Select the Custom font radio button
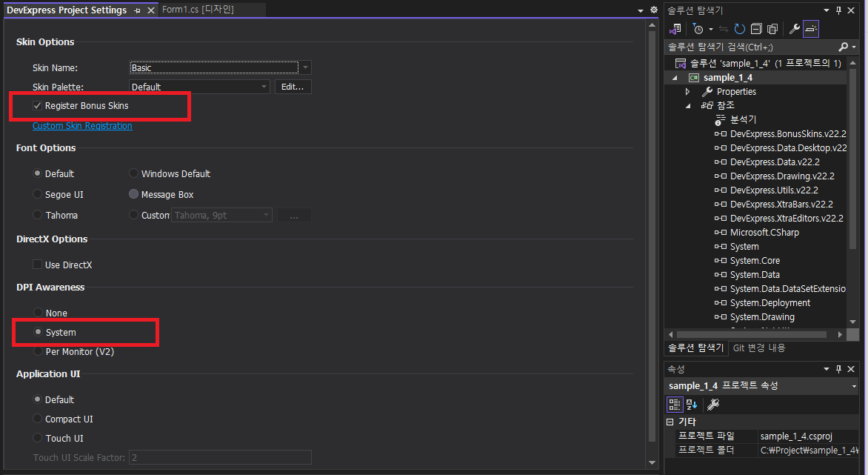The image size is (868, 475). (133, 215)
